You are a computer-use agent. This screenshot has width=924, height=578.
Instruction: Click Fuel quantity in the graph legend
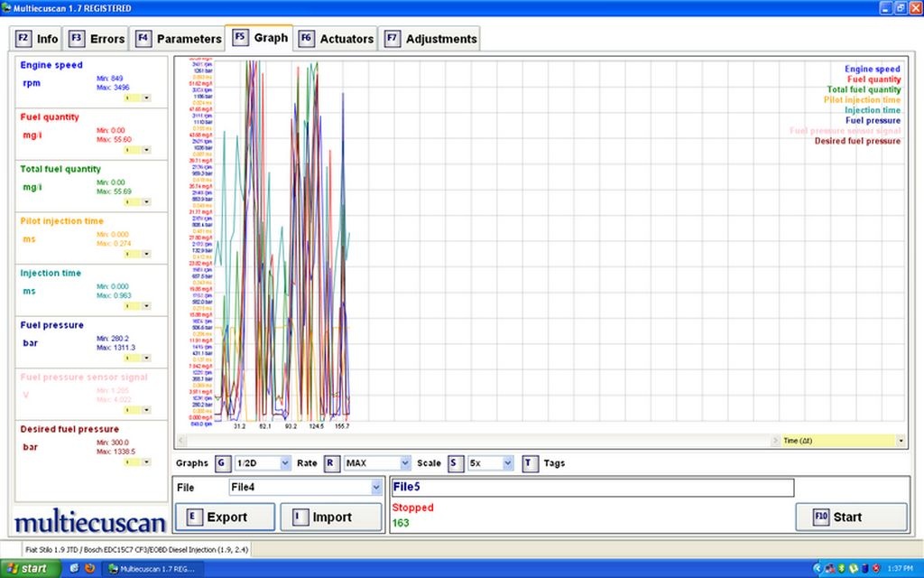pyautogui.click(x=873, y=79)
